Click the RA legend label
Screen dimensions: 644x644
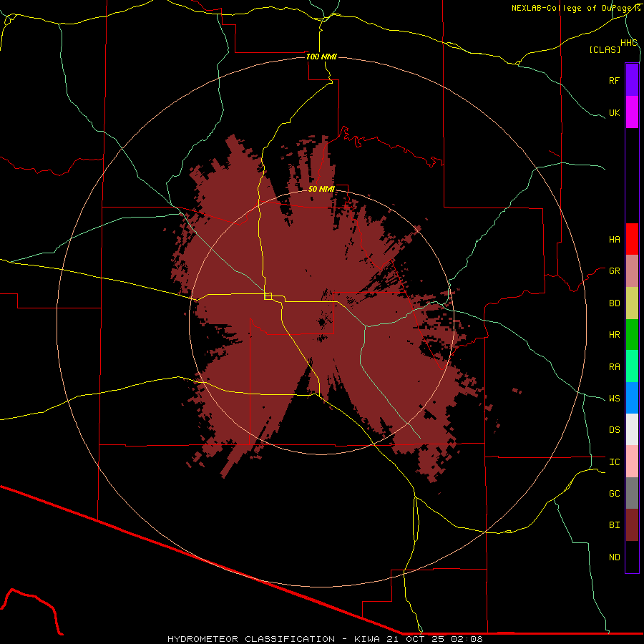(x=614, y=367)
